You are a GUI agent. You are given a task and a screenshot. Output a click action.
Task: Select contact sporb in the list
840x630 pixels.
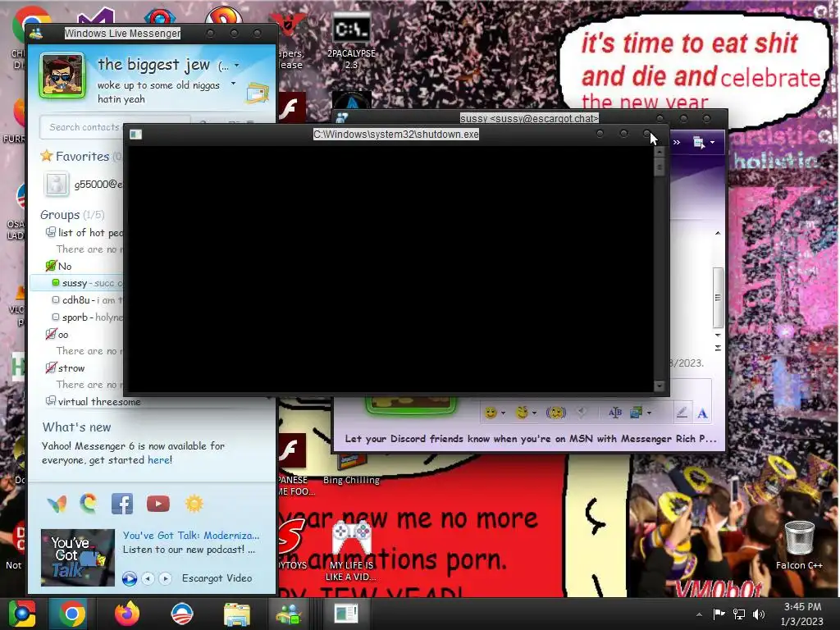(87, 317)
